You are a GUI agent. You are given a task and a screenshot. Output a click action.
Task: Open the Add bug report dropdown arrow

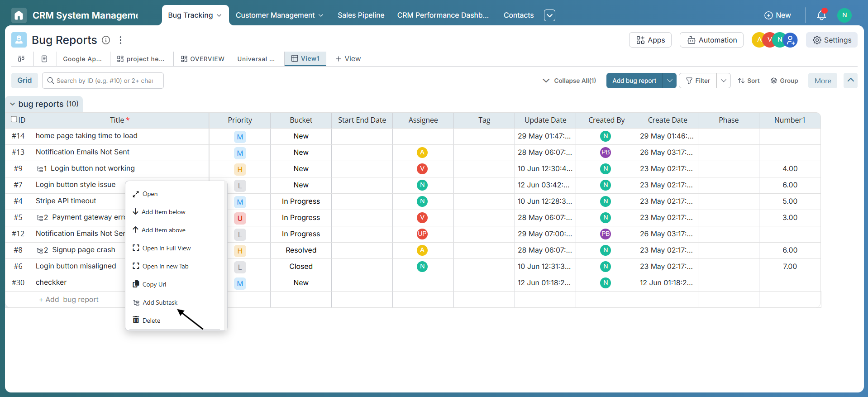point(669,81)
